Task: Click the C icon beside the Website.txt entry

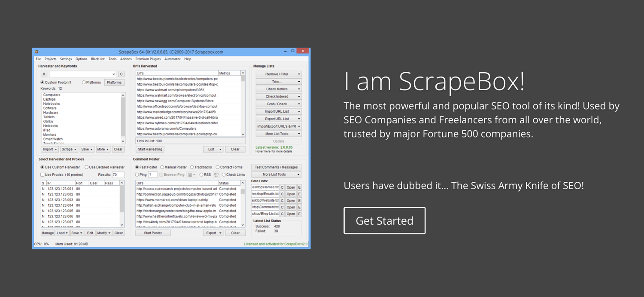Action: tap(282, 200)
